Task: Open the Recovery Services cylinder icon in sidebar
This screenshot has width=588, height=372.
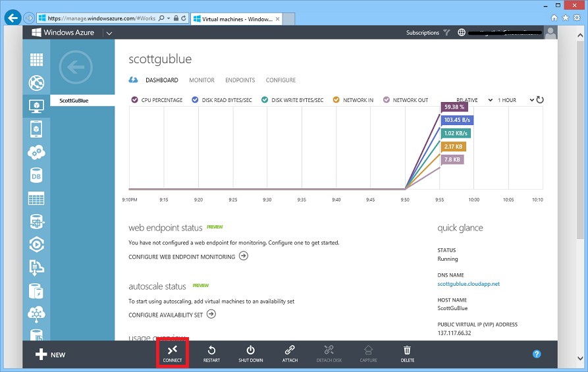Action: point(36,291)
